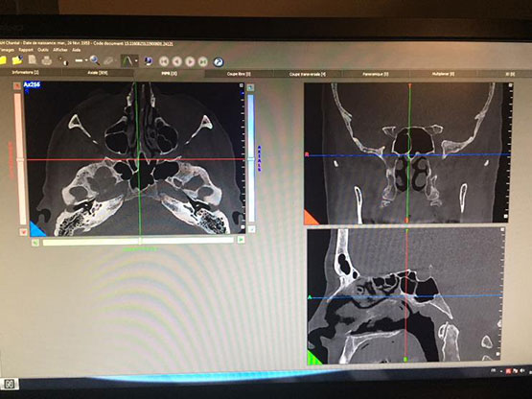Viewport: 532px width, 399px height.
Task: Switch to the Axiale tab
Action: click(98, 73)
